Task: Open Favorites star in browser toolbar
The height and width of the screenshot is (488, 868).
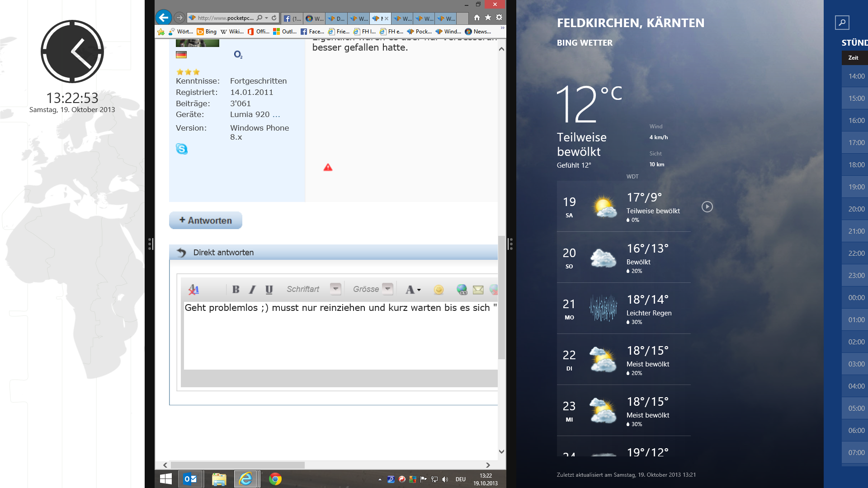Action: click(488, 18)
